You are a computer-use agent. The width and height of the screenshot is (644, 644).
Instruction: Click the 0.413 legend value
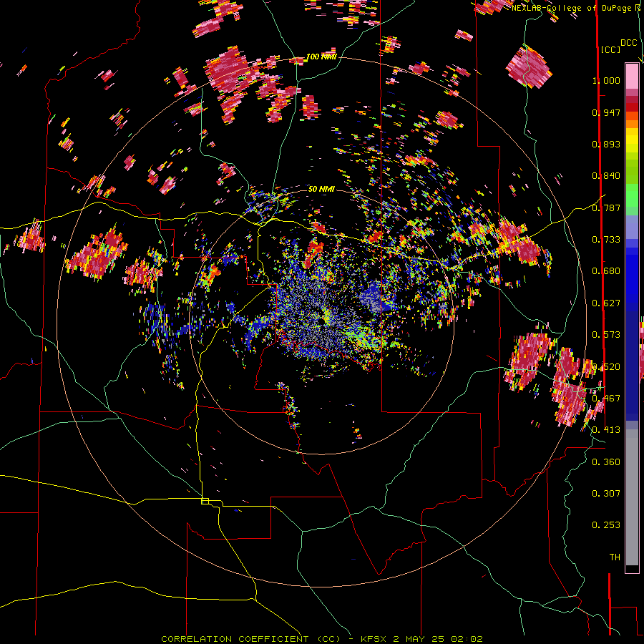(606, 430)
